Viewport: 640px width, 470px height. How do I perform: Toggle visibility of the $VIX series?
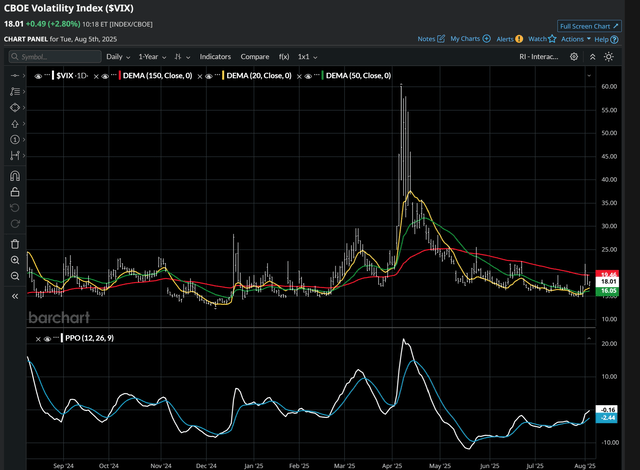38,76
